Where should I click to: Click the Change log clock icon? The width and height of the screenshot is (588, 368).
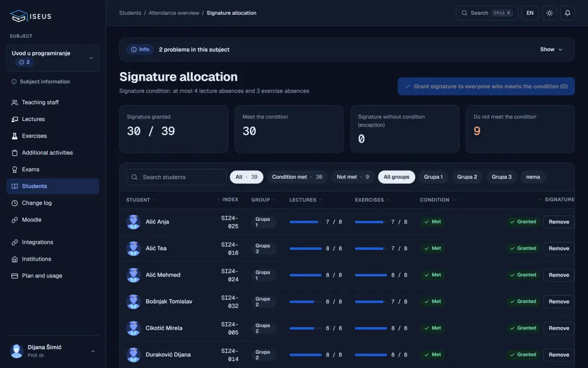pos(15,203)
